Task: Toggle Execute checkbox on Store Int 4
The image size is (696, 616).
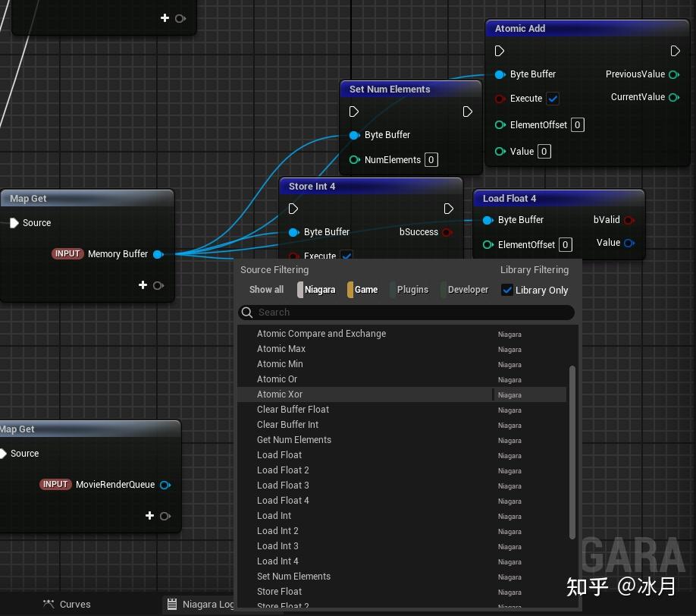Action: click(346, 256)
